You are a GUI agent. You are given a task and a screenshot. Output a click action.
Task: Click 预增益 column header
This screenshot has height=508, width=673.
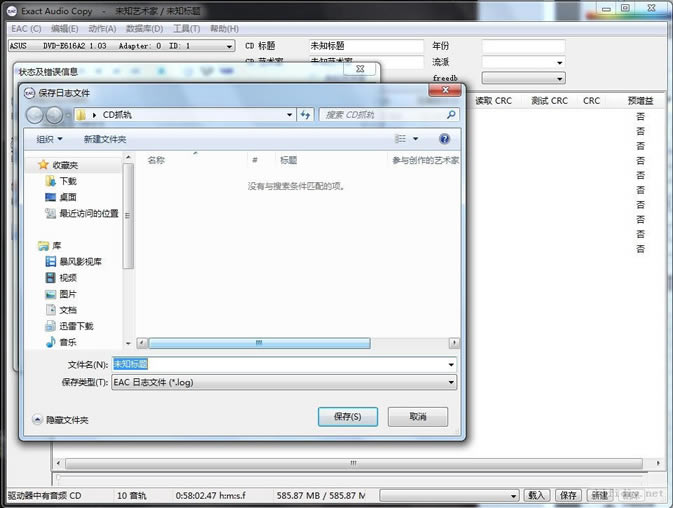point(640,101)
